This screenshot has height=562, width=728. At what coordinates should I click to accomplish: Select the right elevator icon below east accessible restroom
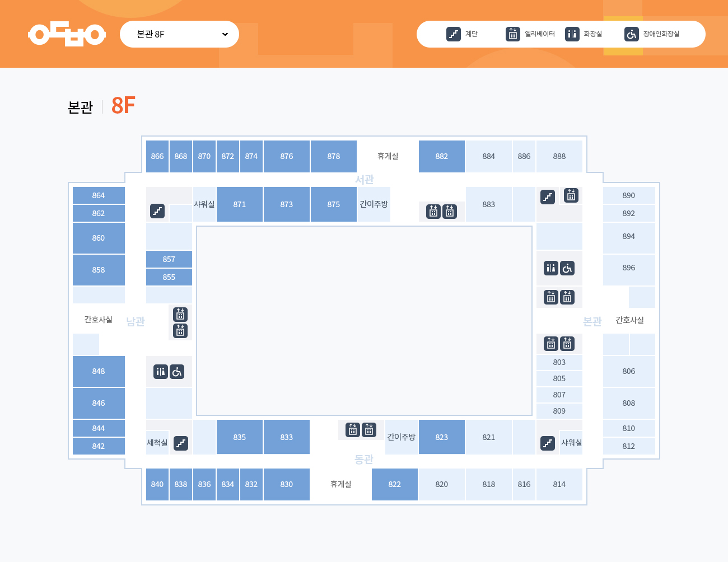pos(567,297)
